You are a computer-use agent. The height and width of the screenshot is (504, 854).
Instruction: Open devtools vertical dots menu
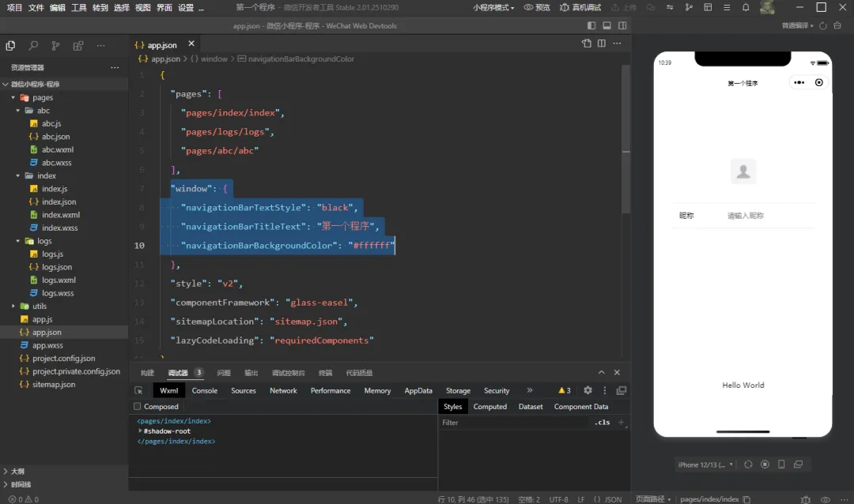tap(605, 390)
